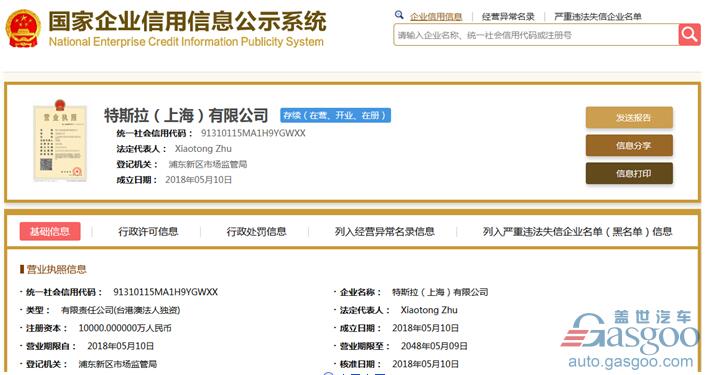
Task: Click the site title 国家企业信用信息公示系统
Action: pos(187,21)
